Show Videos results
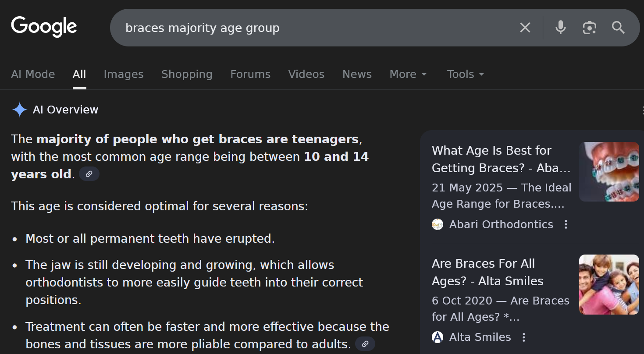This screenshot has width=644, height=354. pos(306,74)
